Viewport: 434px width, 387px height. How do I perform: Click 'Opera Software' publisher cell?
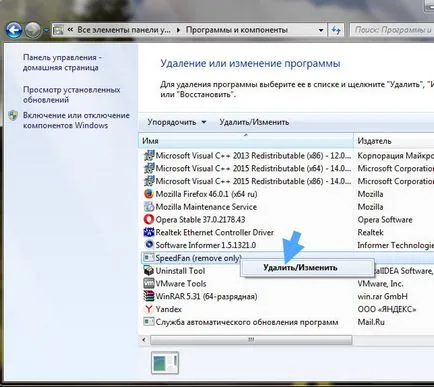tap(385, 220)
